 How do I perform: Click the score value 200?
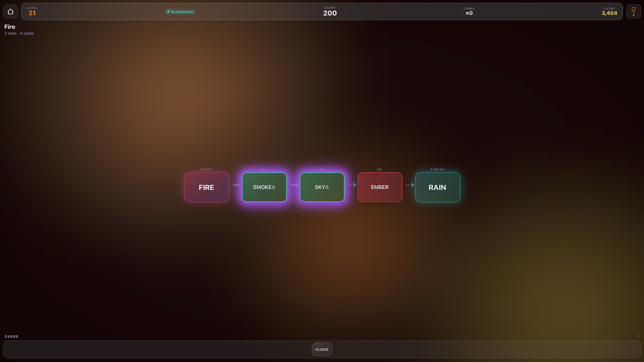tap(330, 13)
